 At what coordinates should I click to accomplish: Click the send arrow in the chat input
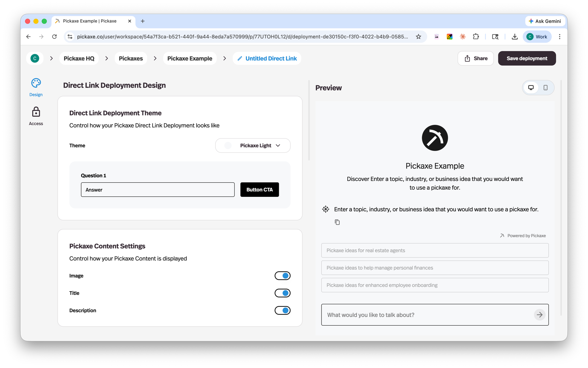[x=539, y=315]
